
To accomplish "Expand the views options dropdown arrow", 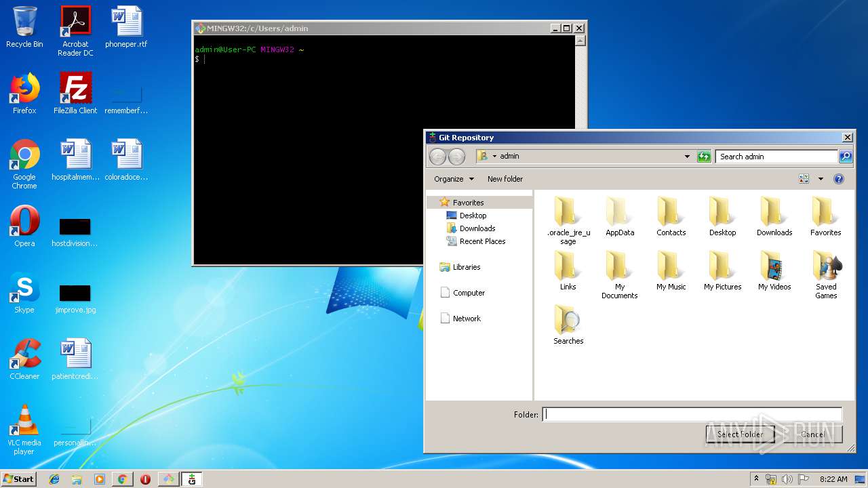I will click(x=820, y=179).
